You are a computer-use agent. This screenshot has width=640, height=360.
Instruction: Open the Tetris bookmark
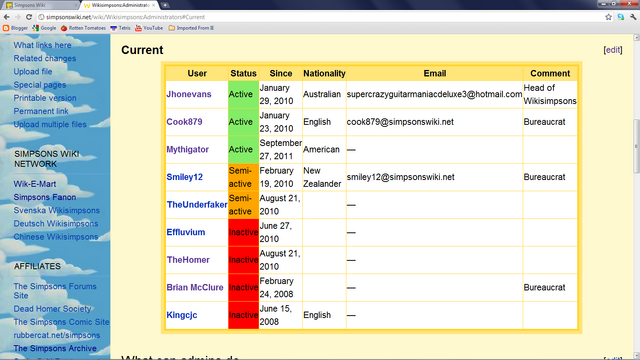pyautogui.click(x=120, y=28)
